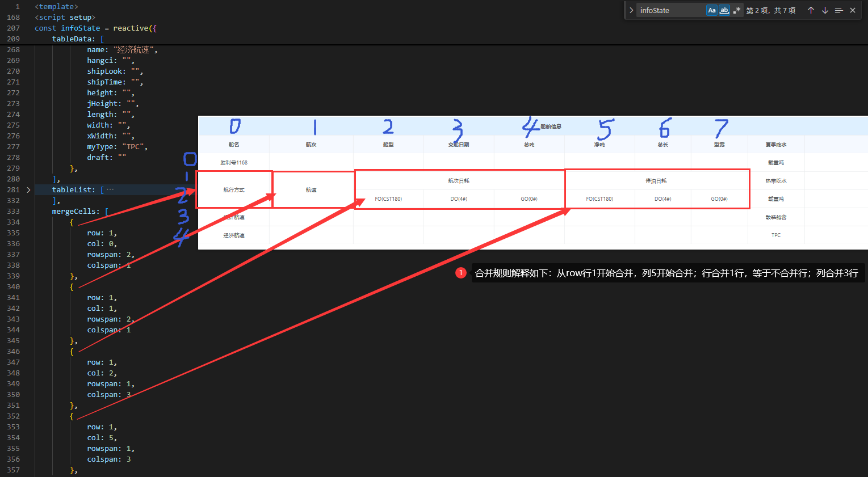Click the match count text 第2项，共7项
Screen dimensions: 868x477
(771, 10)
